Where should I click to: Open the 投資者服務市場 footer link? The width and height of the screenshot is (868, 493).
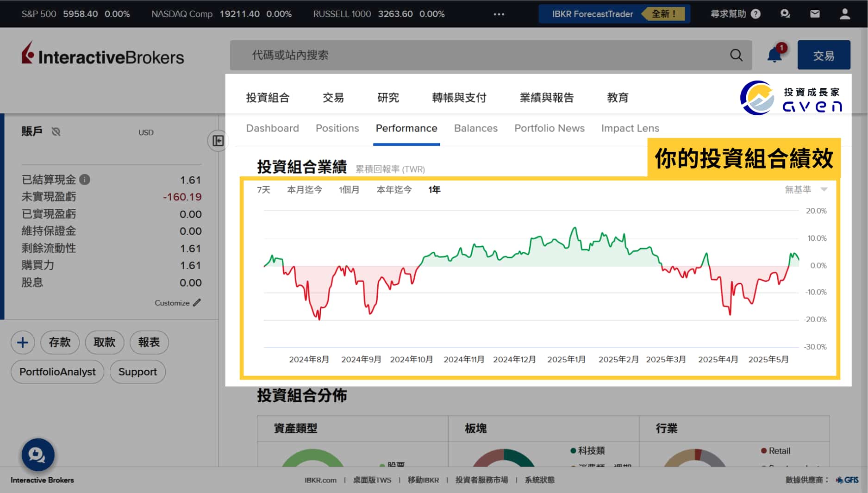[481, 480]
